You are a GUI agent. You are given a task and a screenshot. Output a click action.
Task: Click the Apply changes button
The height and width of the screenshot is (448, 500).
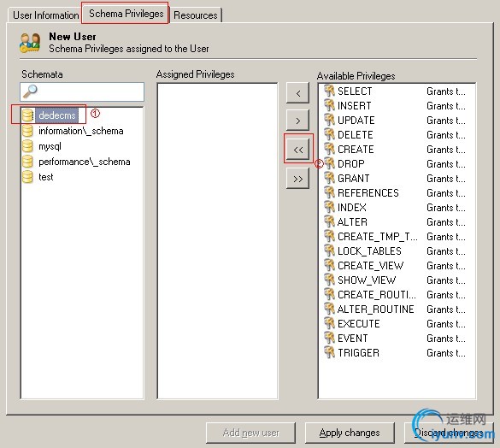[350, 433]
